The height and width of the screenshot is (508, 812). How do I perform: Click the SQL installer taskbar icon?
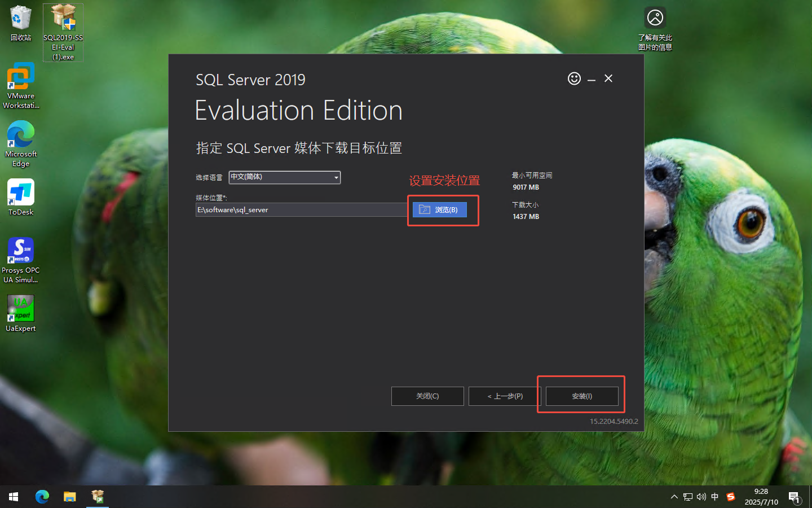pyautogui.click(x=97, y=497)
